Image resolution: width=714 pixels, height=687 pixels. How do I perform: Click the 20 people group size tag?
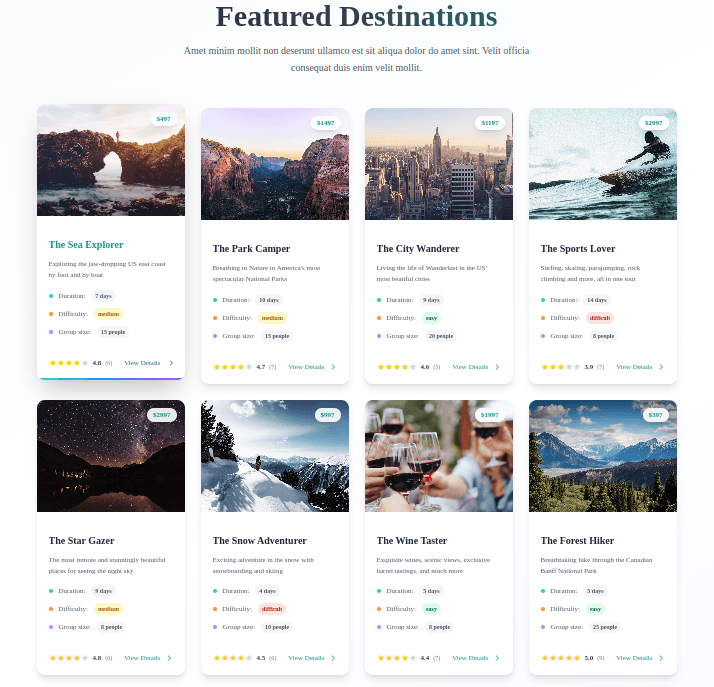[x=441, y=336]
